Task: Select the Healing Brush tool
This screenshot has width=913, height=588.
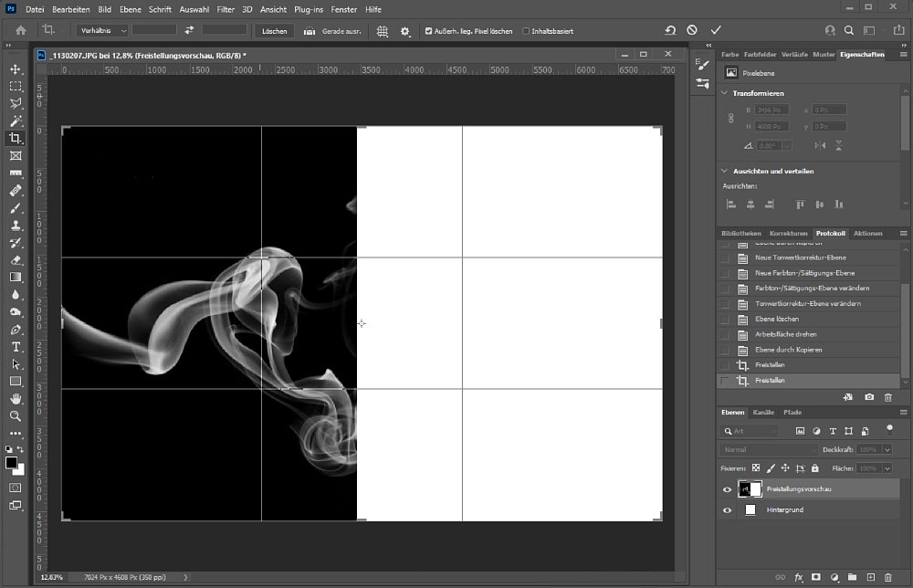Action: tap(16, 191)
